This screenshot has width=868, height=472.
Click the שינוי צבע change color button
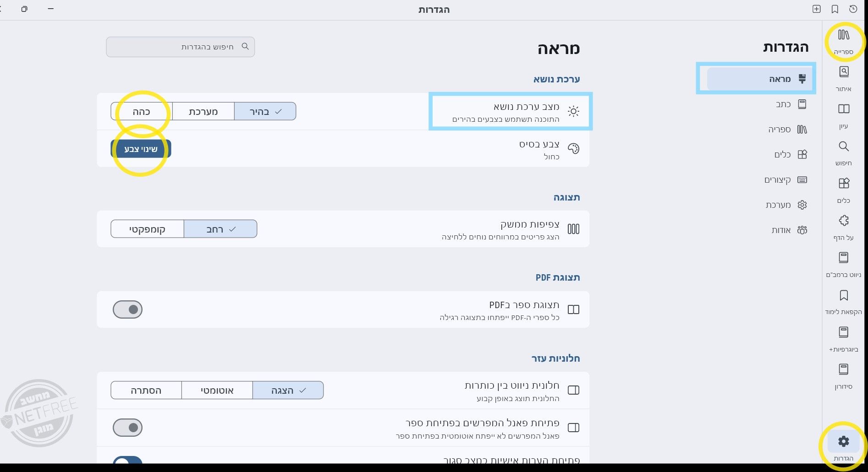141,149
